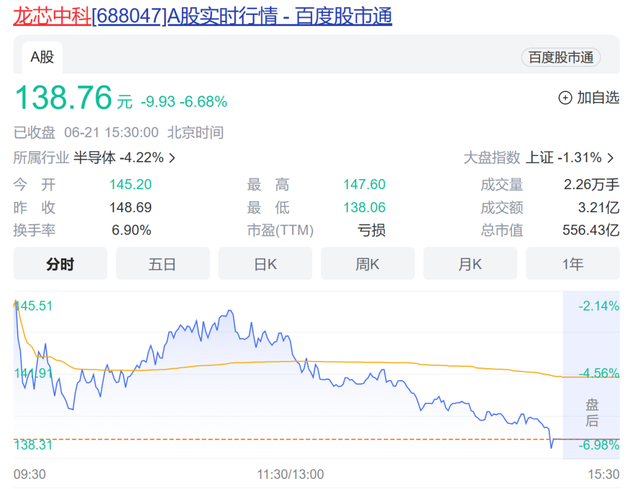Click the 成交量 value 2.26万手
640x489 pixels.
click(591, 184)
